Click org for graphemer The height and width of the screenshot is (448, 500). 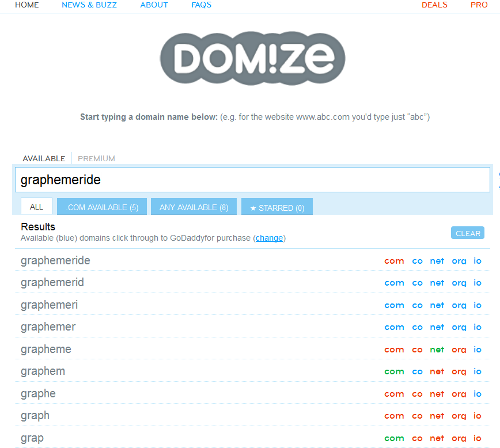pos(459,327)
